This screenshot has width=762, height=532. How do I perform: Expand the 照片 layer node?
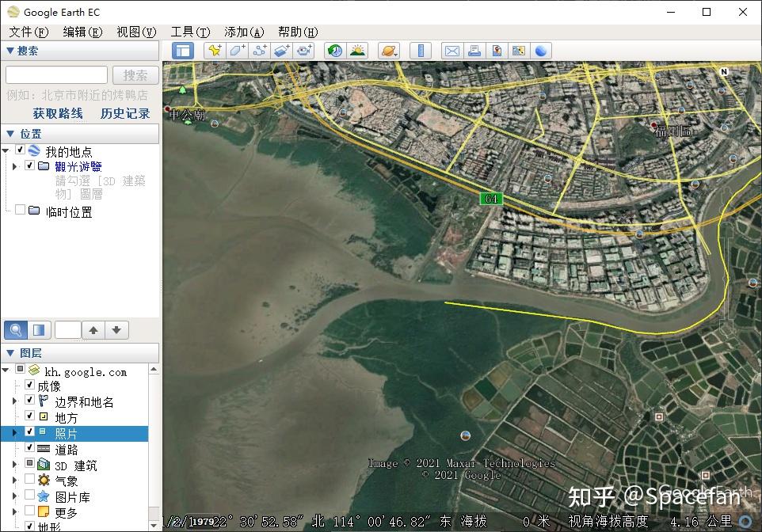(14, 432)
